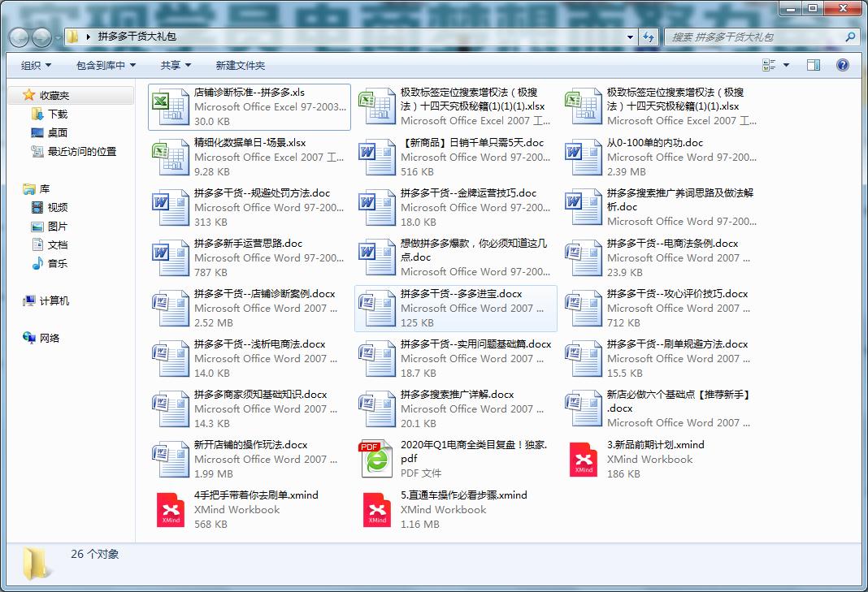Select the 拼多多干货--电商法条例.docx icon
Screen dimensions: 868x592
click(584, 257)
